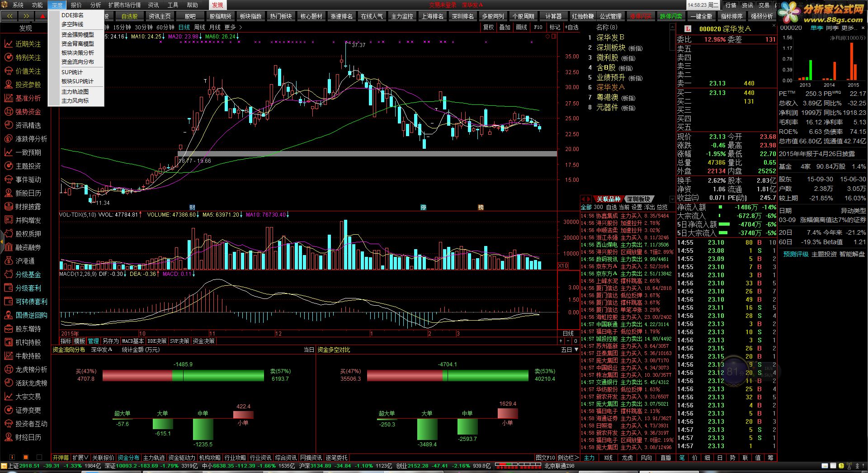Open 强势资金 in the left sidebar
The width and height of the screenshot is (868, 473).
28,112
